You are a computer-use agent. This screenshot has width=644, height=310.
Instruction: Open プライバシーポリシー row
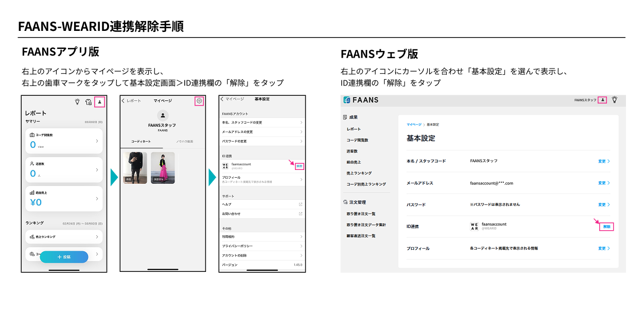tap(262, 246)
